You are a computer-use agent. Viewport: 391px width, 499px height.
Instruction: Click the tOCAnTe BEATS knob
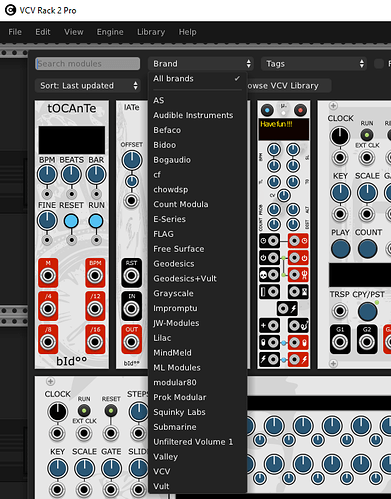coord(71,175)
